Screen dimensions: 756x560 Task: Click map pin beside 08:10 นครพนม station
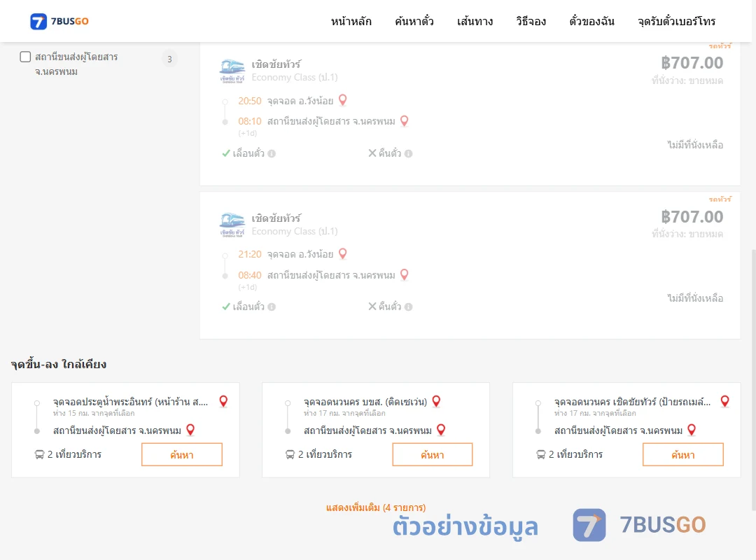pyautogui.click(x=405, y=120)
